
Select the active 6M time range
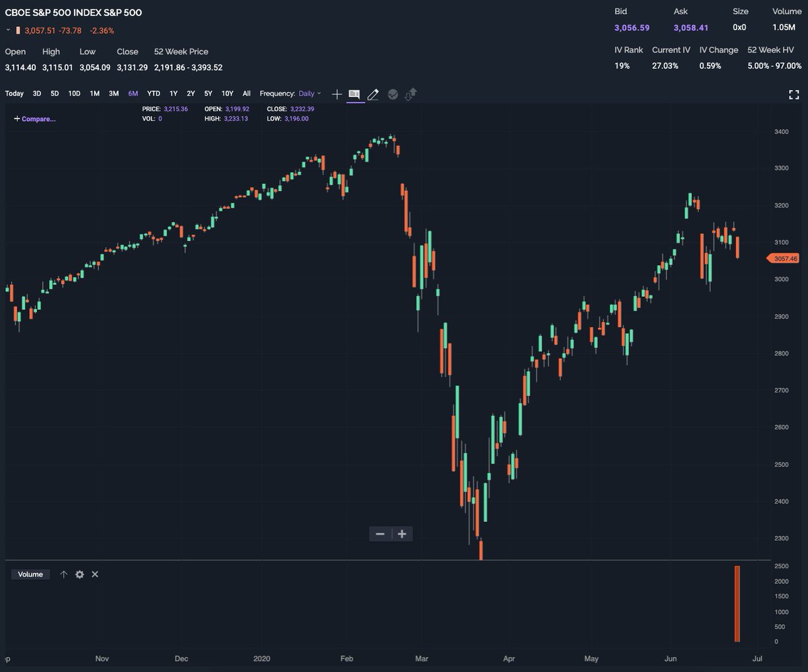[133, 94]
